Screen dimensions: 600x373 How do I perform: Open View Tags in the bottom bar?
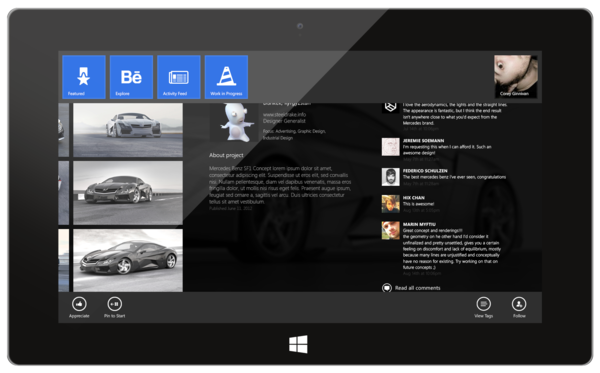[x=484, y=304]
